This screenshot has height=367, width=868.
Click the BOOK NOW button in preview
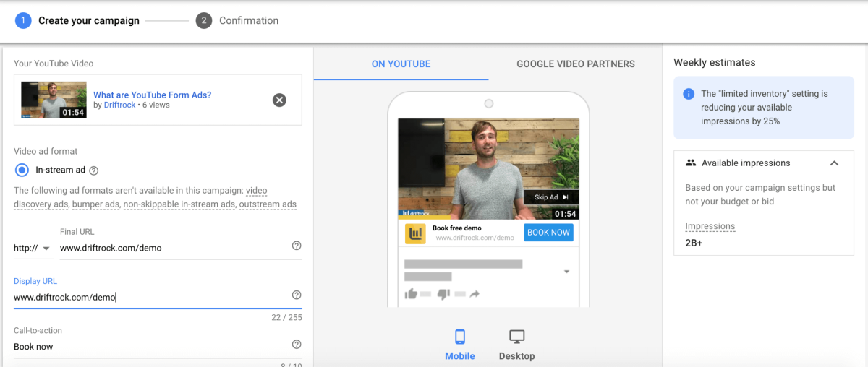point(548,233)
